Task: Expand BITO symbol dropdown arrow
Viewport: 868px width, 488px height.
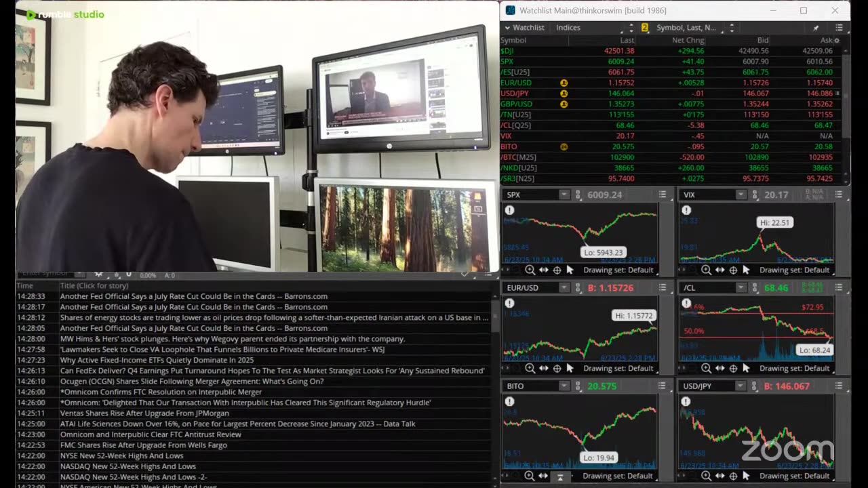Action: [x=564, y=386]
